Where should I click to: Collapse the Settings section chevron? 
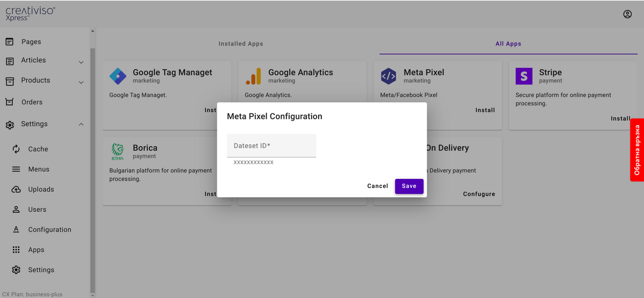[81, 124]
